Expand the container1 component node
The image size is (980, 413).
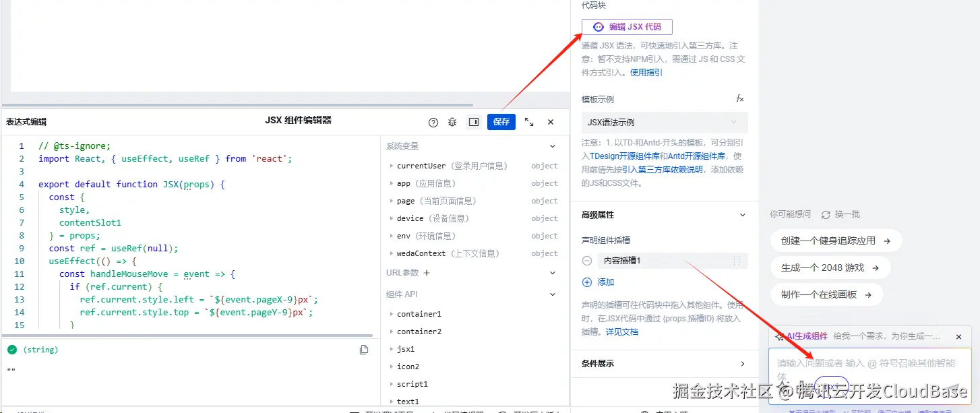[x=392, y=314]
